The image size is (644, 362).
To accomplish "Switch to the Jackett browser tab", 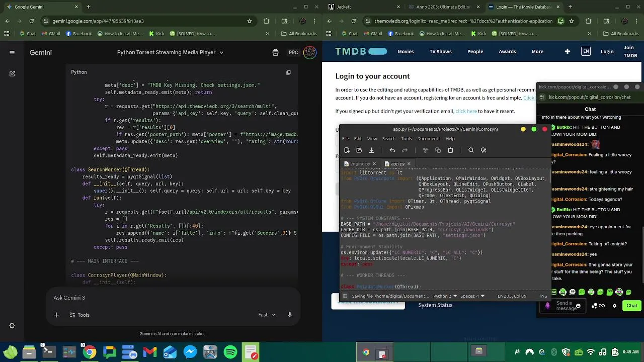I will 363,7.
